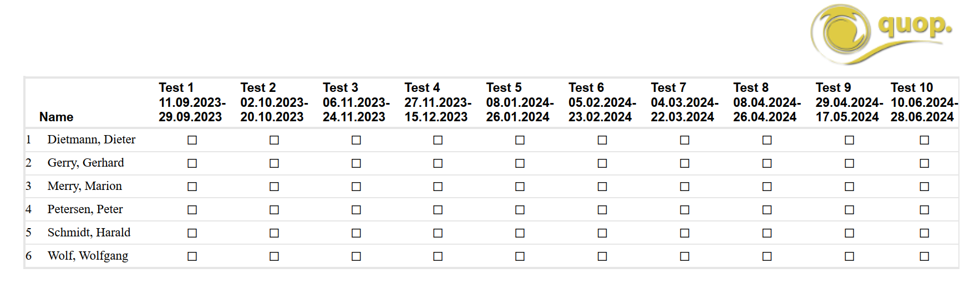Viewport: 980px width, 294px height.
Task: Click the name Merry, Marion
Action: (85, 186)
